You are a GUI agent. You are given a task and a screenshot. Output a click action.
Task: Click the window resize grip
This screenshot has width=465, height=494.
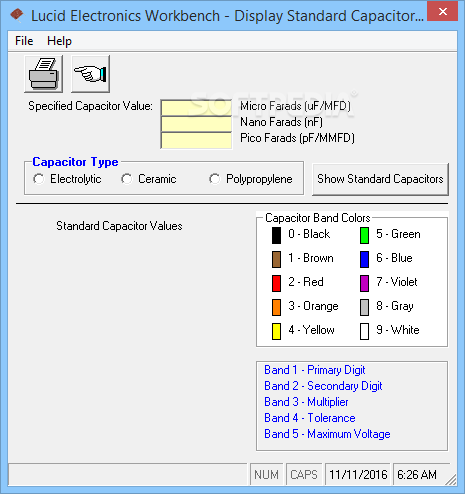tap(451, 480)
